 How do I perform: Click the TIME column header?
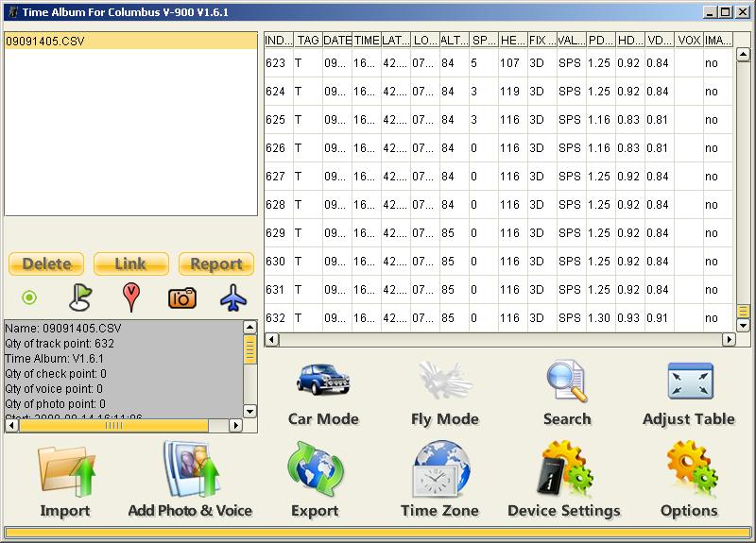coord(367,41)
